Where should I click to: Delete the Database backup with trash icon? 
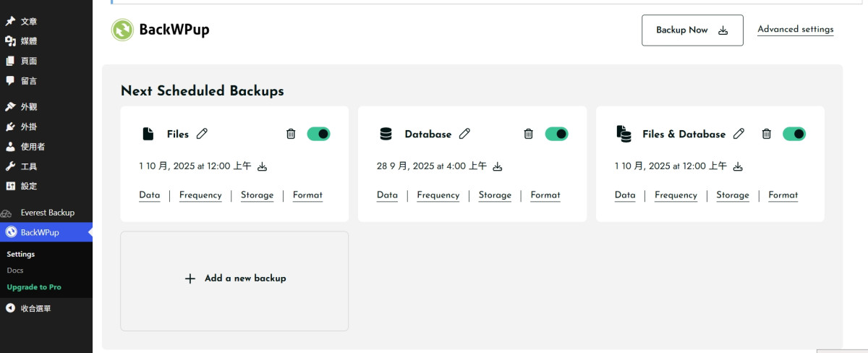point(529,134)
